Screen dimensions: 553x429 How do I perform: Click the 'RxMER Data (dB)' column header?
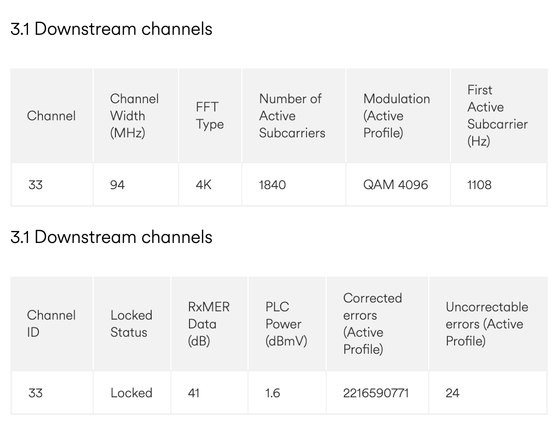208,324
